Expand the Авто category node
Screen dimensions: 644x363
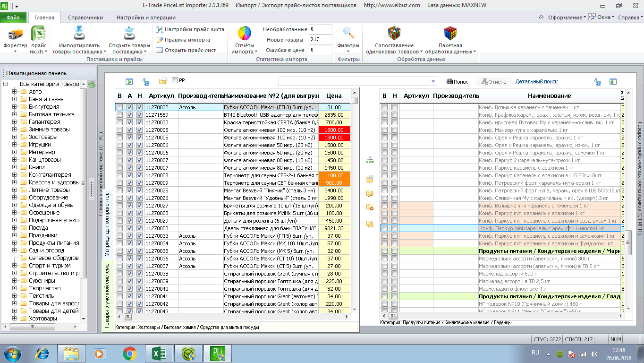[x=14, y=92]
